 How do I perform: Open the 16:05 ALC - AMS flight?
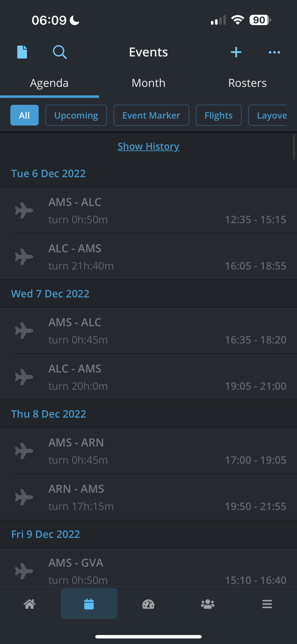(x=155, y=257)
